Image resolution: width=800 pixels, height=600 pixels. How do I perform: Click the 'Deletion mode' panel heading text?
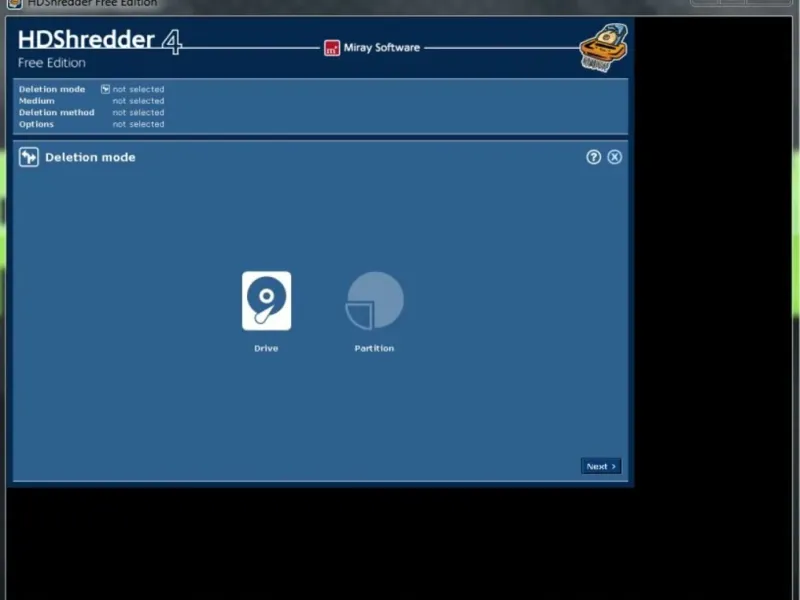(x=90, y=157)
